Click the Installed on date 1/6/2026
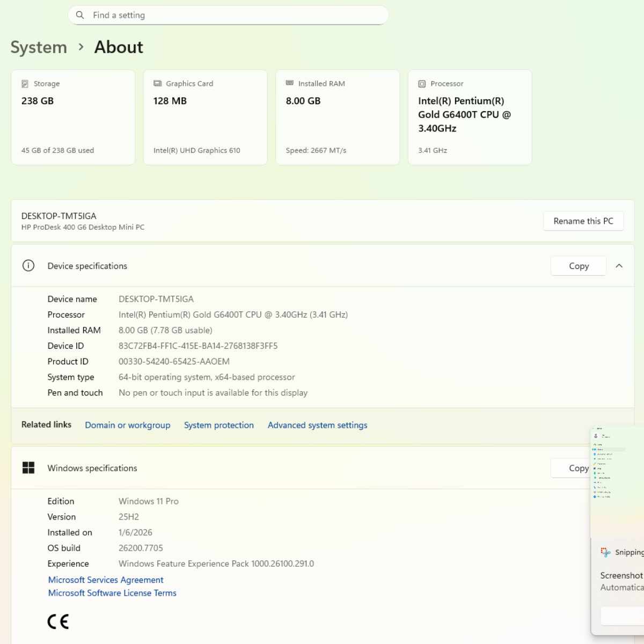The height and width of the screenshot is (644, 644). click(135, 532)
